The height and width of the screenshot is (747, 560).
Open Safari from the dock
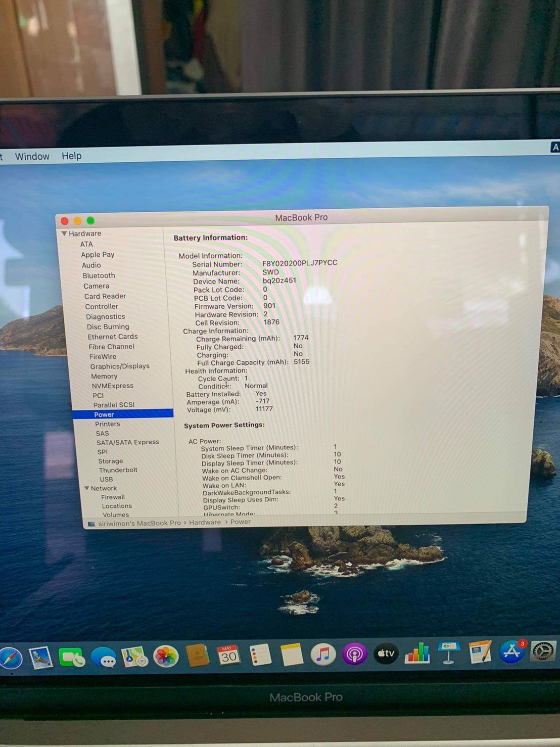pos(10,659)
